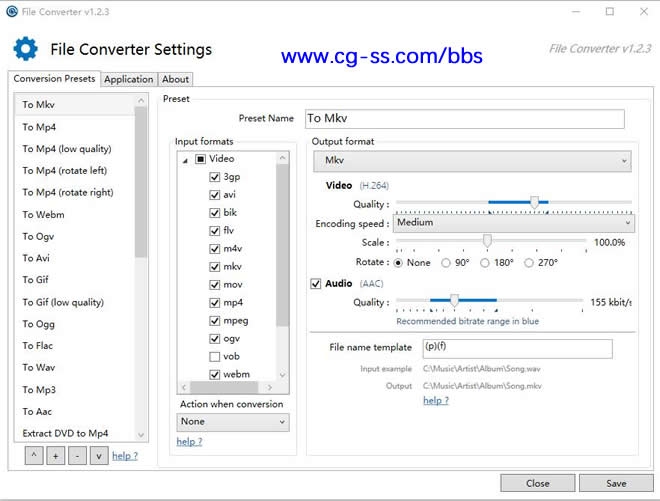Viewport: 660px width, 501px height.
Task: Switch to the Application tab
Action: (x=129, y=79)
